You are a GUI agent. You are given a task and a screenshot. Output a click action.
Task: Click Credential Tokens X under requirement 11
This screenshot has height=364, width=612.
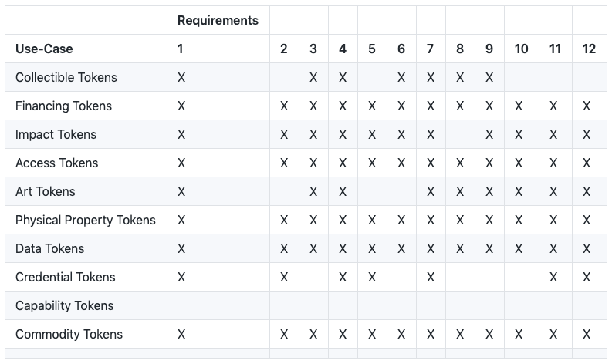point(553,277)
